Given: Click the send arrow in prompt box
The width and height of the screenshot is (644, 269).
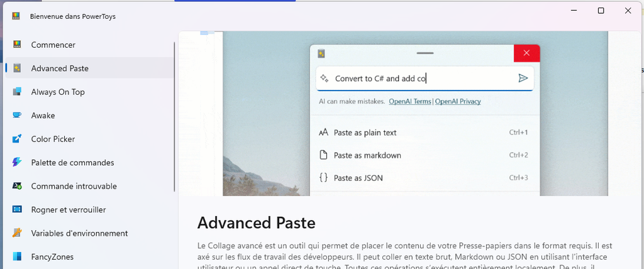Looking at the screenshot, I should 523,79.
